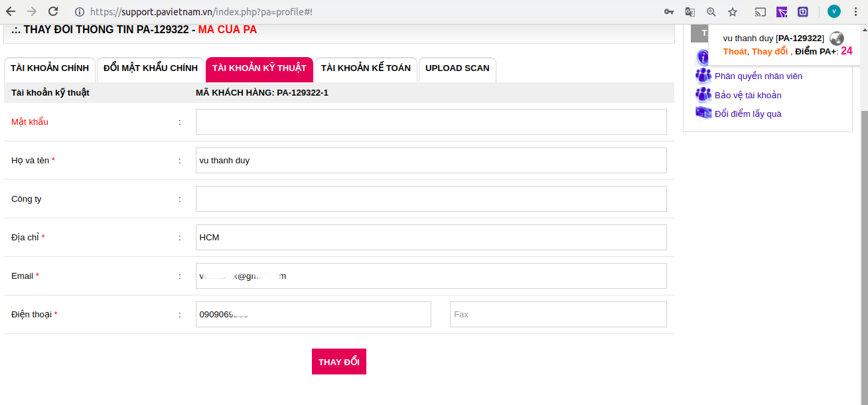Open the Bảo vệ tài khoản link
This screenshot has height=405, width=868.
(x=748, y=95)
